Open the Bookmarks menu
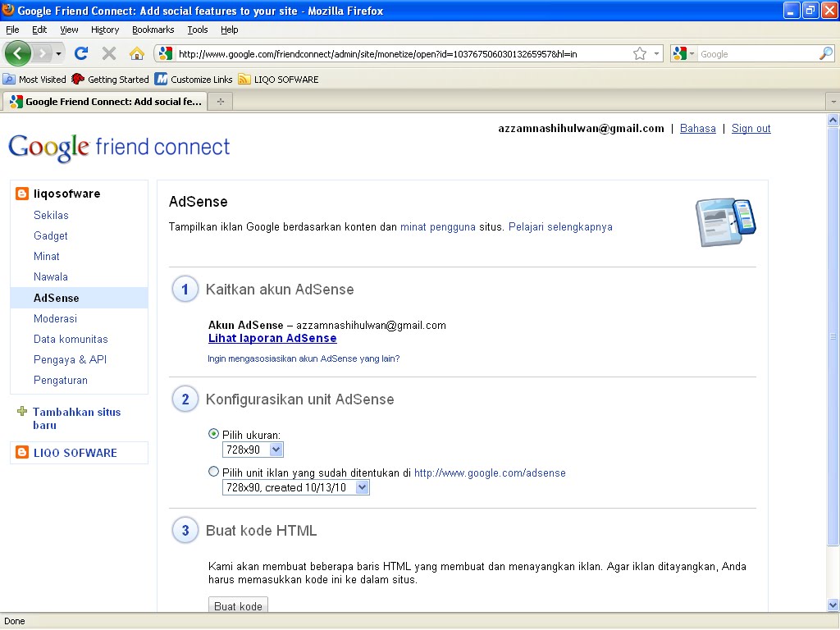This screenshot has width=840, height=630. pyautogui.click(x=153, y=30)
